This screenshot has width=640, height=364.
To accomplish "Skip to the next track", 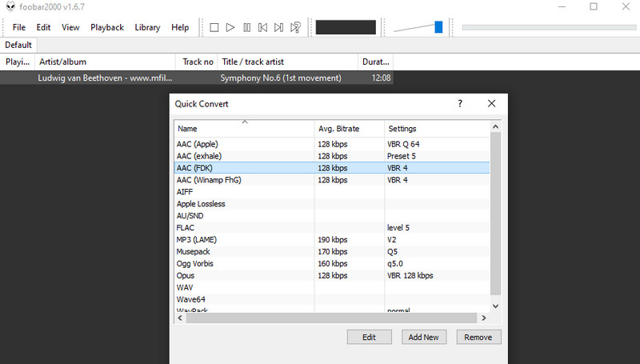I will coord(278,27).
